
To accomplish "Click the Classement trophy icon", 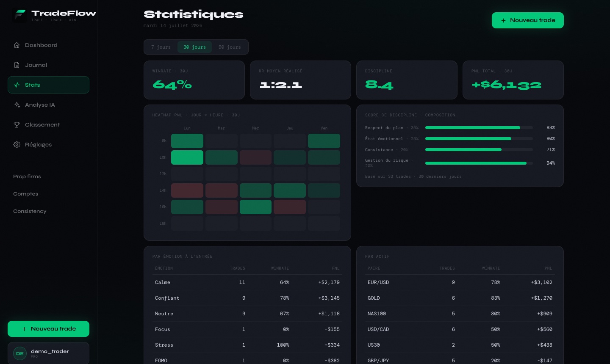I will (17, 125).
